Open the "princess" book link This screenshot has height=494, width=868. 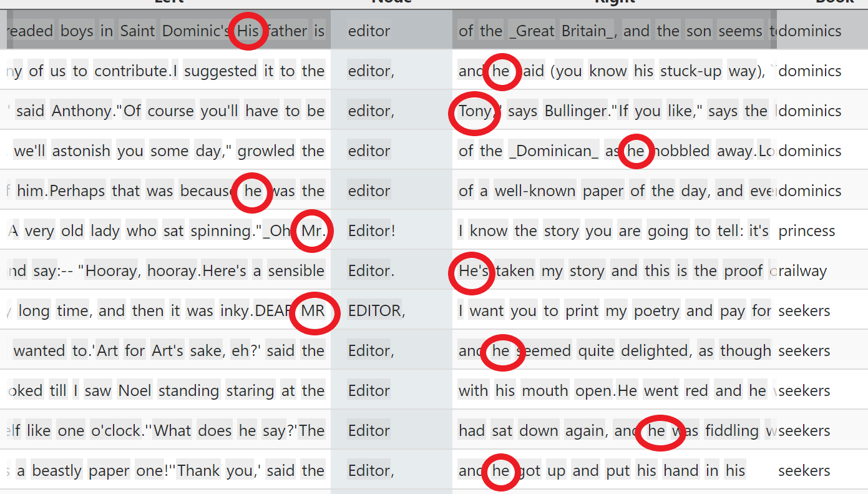pos(806,231)
